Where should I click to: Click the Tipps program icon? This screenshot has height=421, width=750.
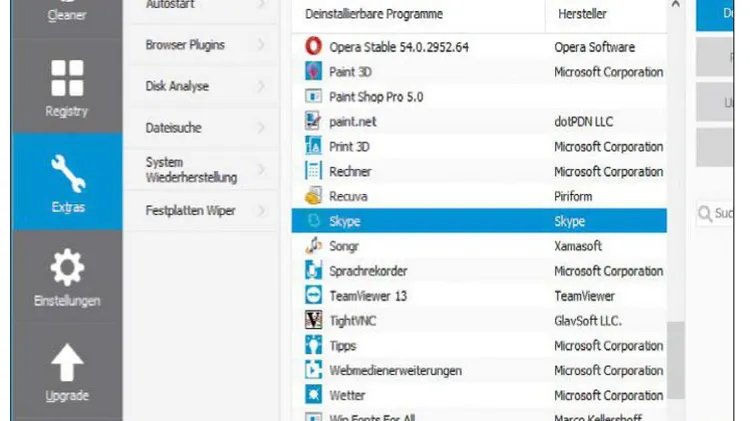[x=313, y=345]
